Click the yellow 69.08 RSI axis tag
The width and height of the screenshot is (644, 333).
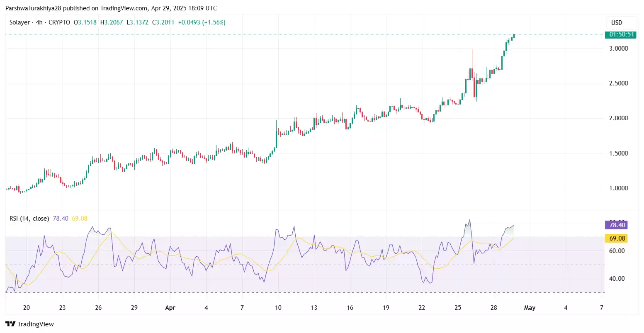(617, 238)
